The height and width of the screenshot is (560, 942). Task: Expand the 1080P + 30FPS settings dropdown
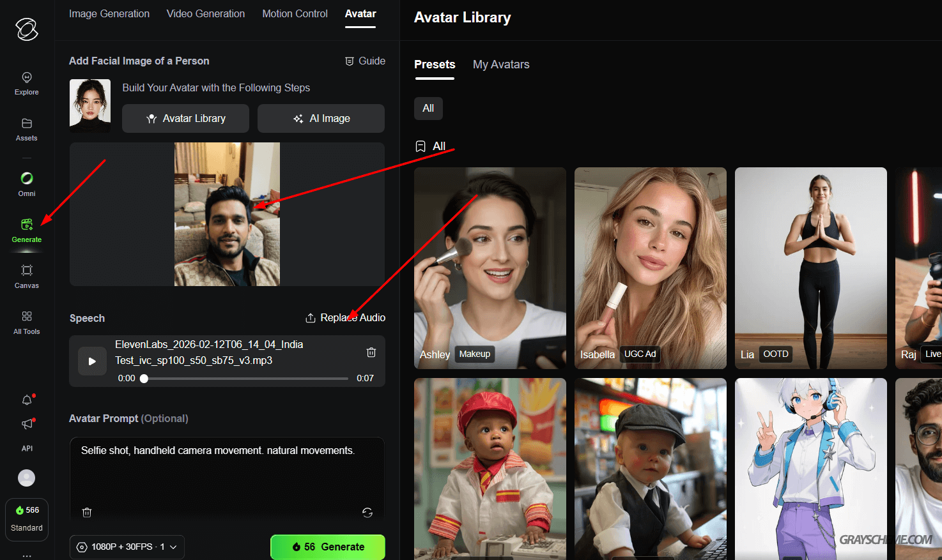[x=127, y=547]
